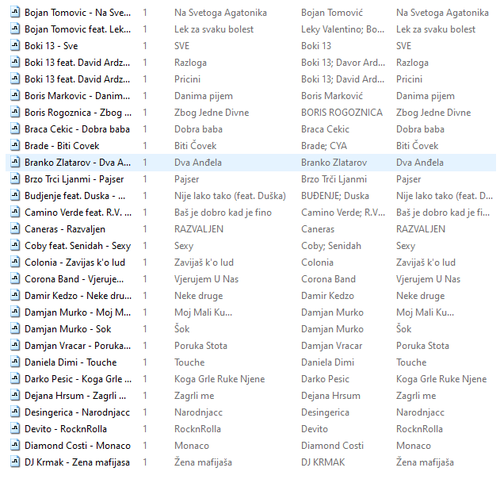Click the track number of Damir Kedzo row
Screen dimensions: 500x483
(145, 296)
